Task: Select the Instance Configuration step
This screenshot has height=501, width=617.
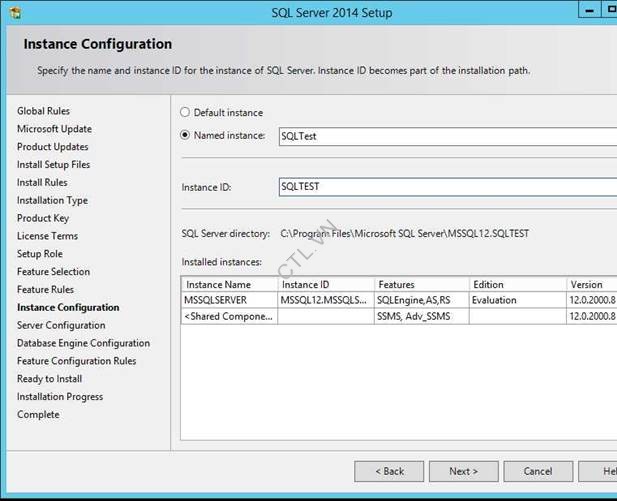Action: pos(68,307)
